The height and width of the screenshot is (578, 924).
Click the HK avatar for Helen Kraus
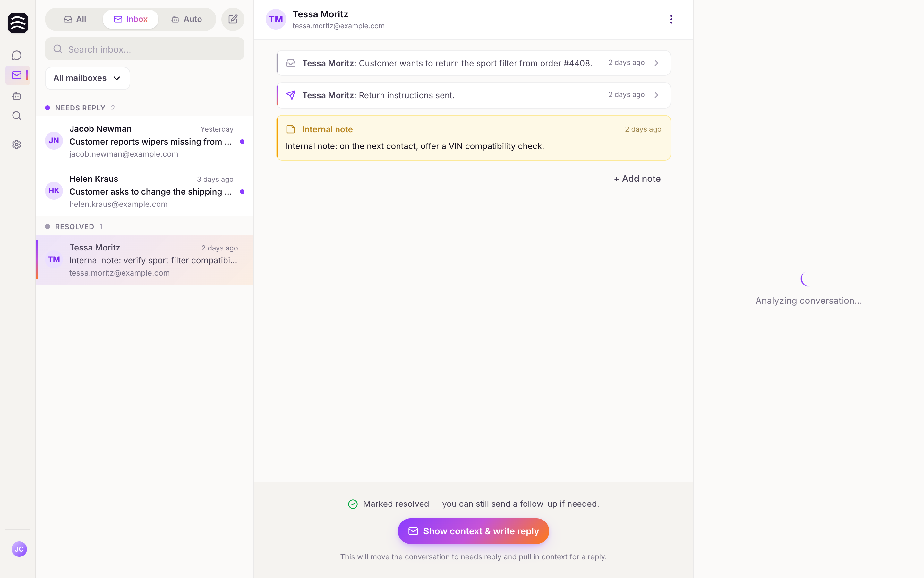[x=54, y=191]
